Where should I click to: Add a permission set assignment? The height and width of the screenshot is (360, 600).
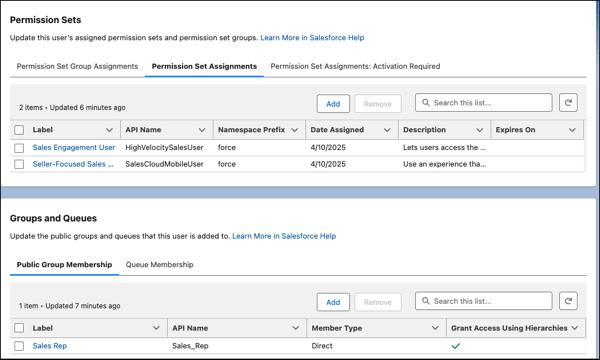coord(333,104)
